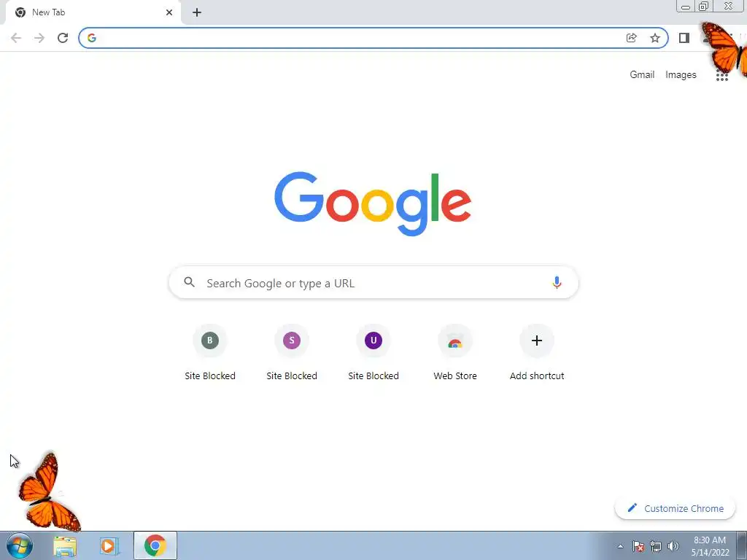This screenshot has height=560, width=747.
Task: Open the Web Store shortcut
Action: click(x=455, y=353)
